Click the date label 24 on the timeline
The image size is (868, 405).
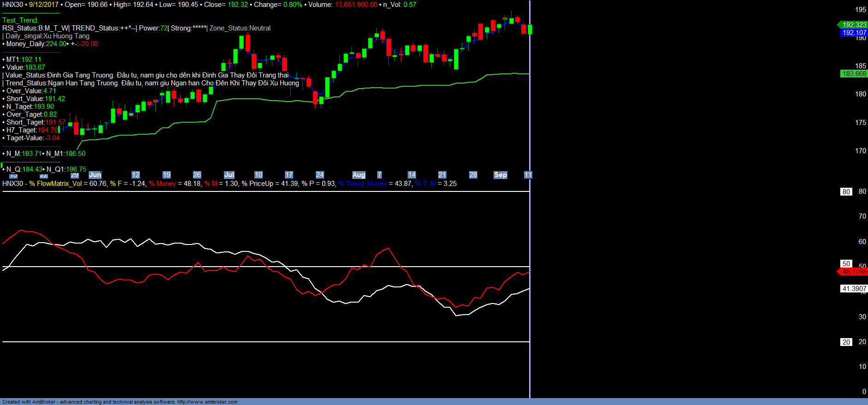319,175
